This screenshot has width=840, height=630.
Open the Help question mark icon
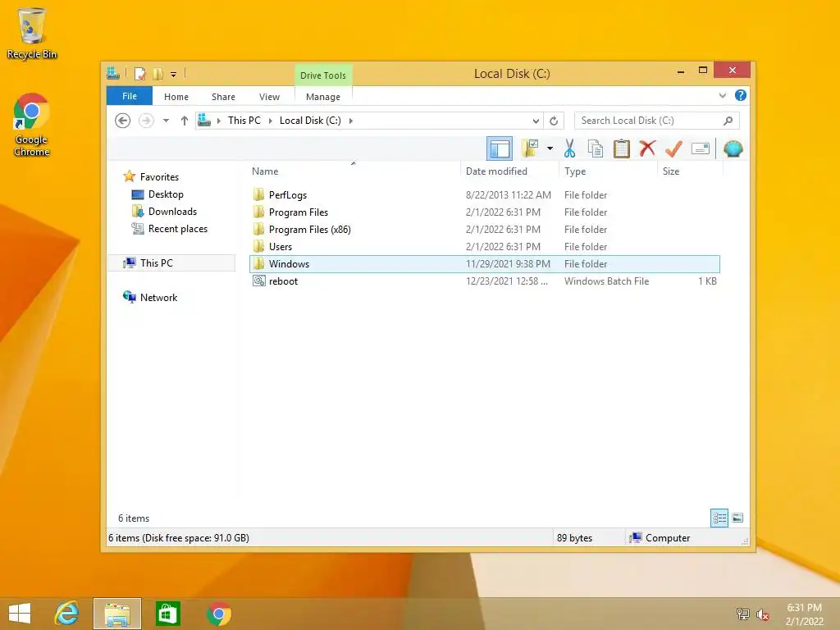coord(741,95)
